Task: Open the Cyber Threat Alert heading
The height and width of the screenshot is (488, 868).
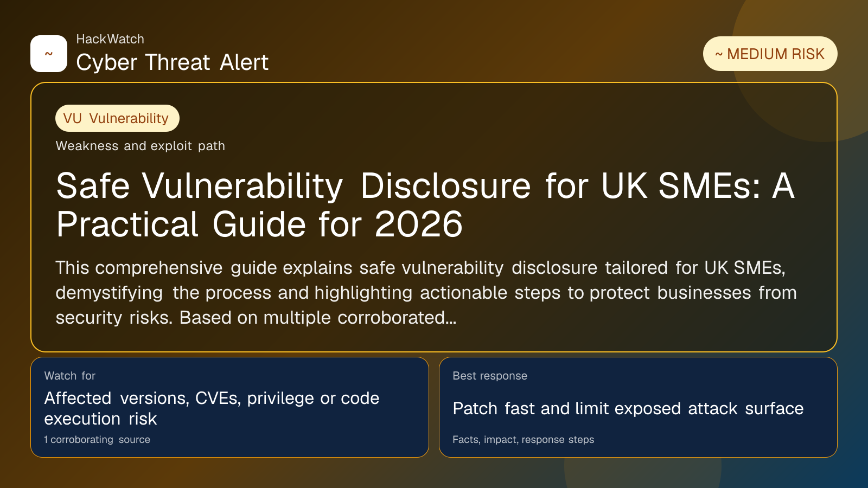Action: [172, 62]
